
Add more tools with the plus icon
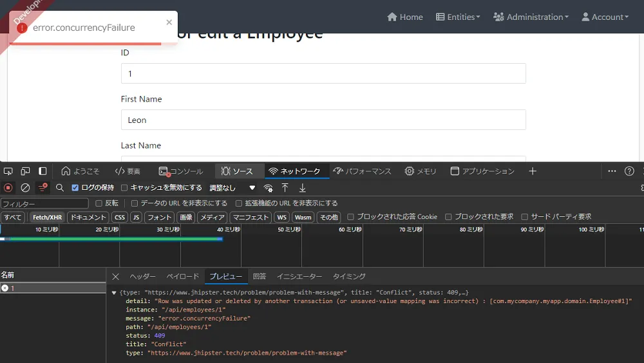[x=533, y=171]
